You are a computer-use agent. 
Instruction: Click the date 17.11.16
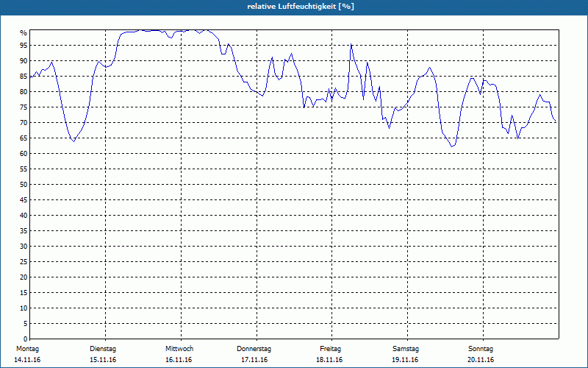(x=254, y=360)
